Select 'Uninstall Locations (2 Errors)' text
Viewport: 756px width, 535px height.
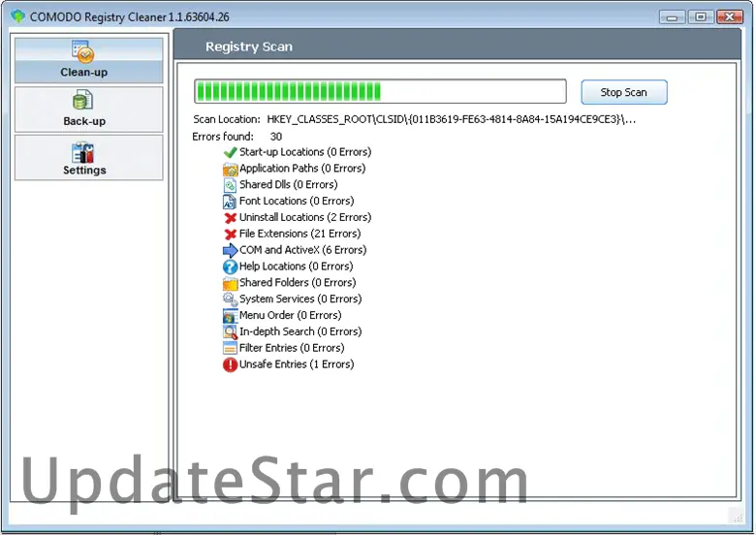point(305,218)
